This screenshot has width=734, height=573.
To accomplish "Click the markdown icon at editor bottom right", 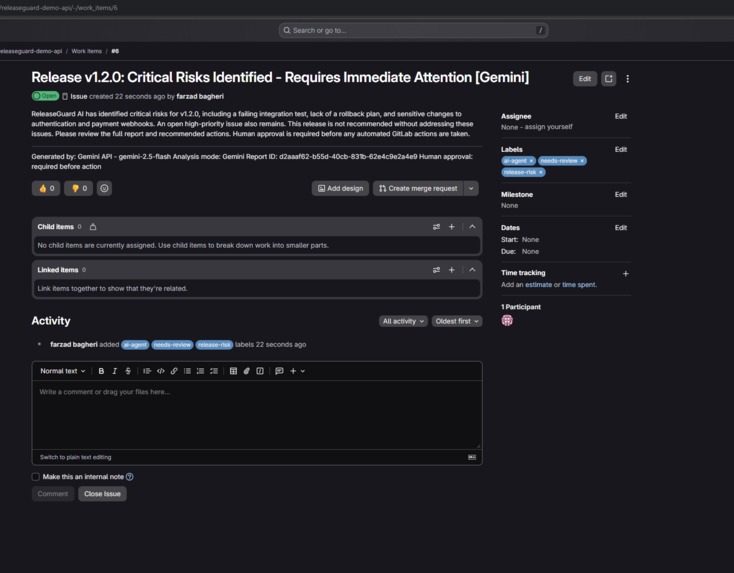I will [472, 457].
